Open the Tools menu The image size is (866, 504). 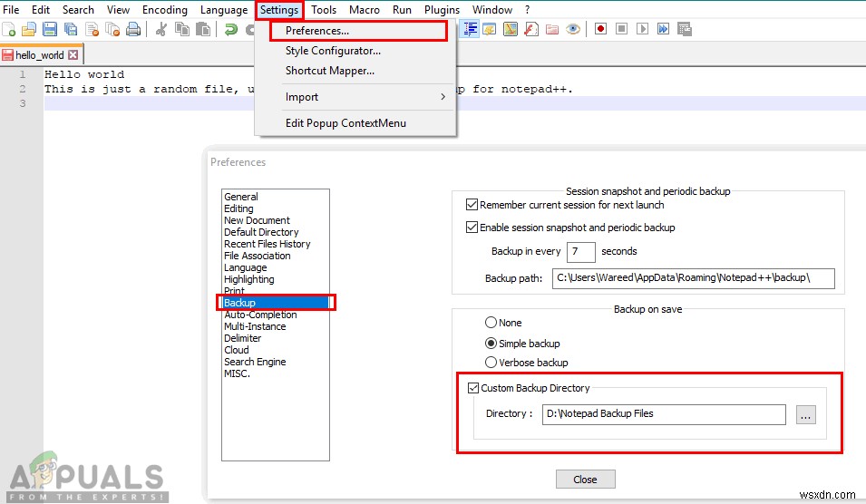pyautogui.click(x=324, y=10)
